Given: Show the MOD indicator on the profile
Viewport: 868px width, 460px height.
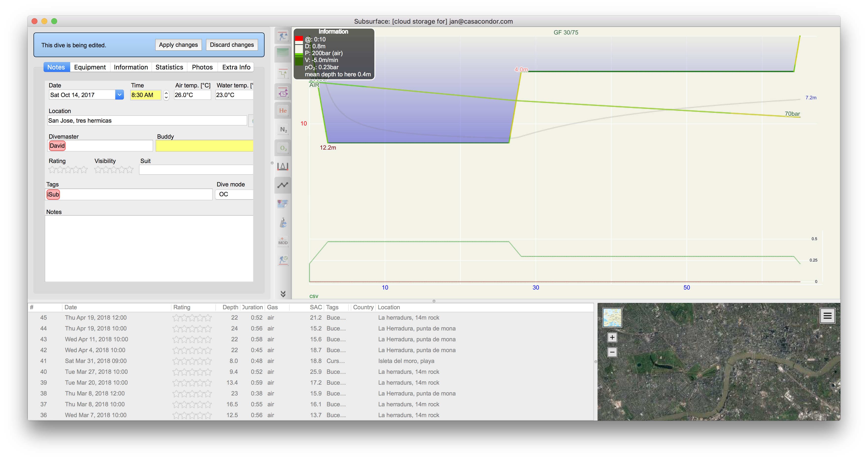Looking at the screenshot, I should (283, 242).
